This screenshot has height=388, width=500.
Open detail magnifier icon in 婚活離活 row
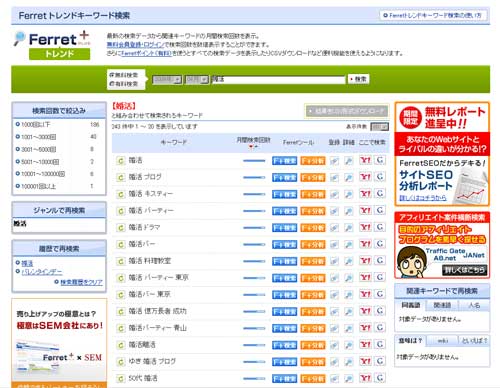[x=349, y=345]
